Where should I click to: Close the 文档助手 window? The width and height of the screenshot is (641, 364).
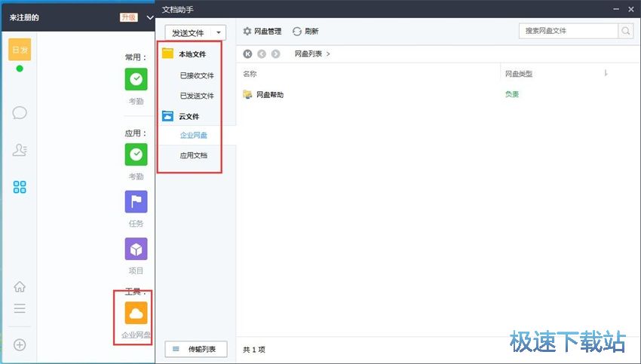pyautogui.click(x=630, y=9)
